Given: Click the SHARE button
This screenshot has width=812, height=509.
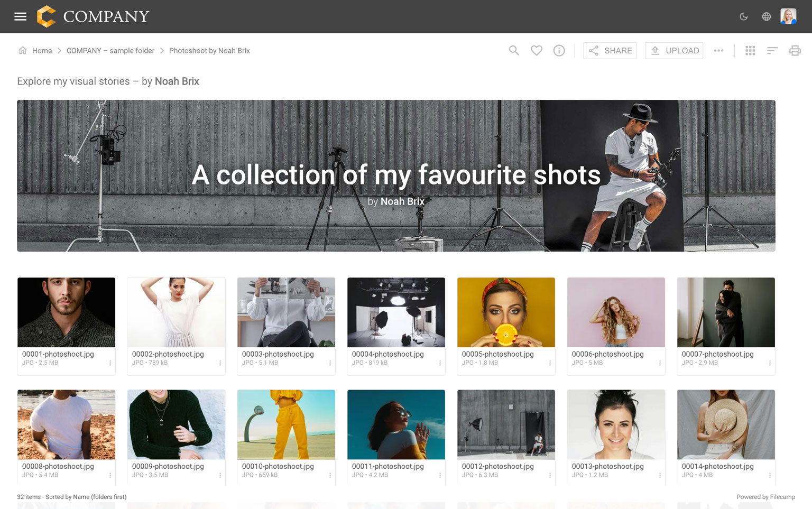Looking at the screenshot, I should [x=610, y=51].
